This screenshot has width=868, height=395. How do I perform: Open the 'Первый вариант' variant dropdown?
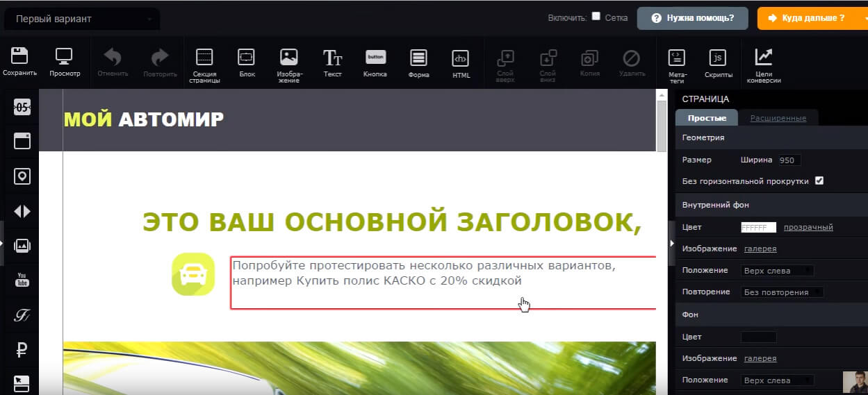(x=81, y=19)
